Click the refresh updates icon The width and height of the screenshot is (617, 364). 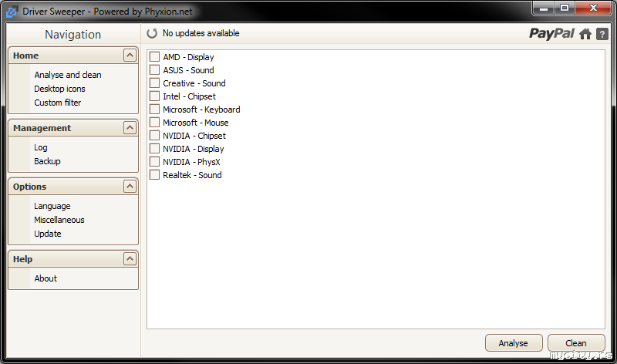pos(152,33)
